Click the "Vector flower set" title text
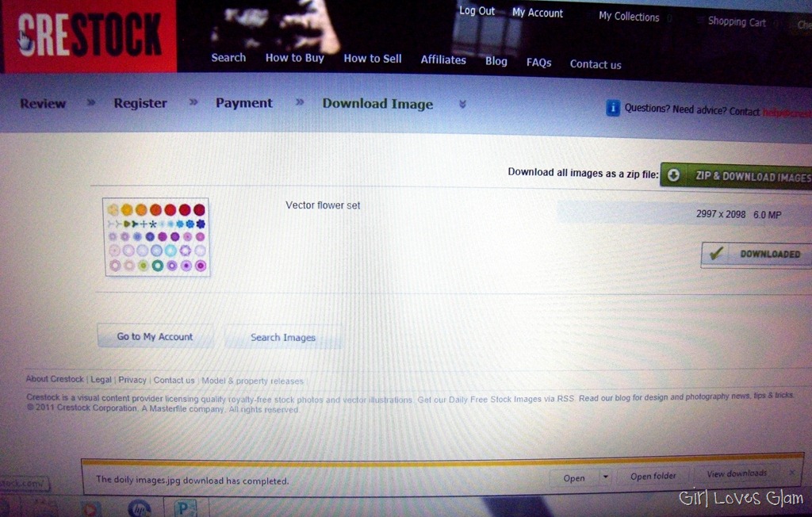Screen dimensions: 812x517 click(323, 205)
